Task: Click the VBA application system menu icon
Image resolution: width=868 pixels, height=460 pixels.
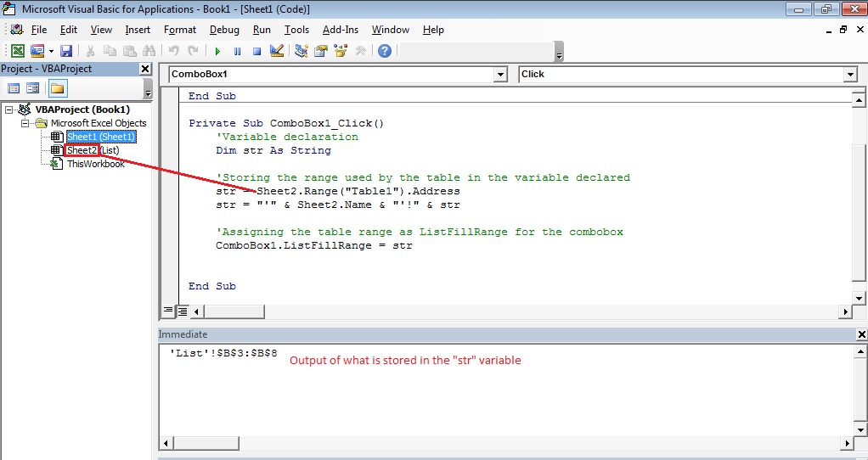Action: pos(8,8)
